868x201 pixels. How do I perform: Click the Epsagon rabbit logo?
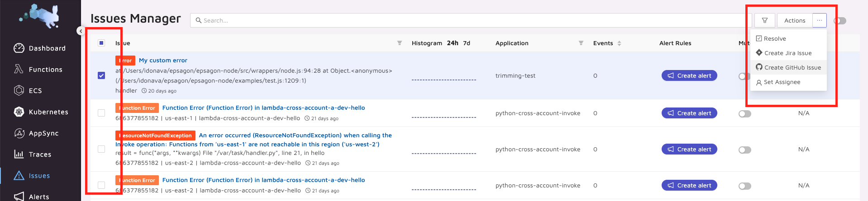pyautogui.click(x=40, y=17)
